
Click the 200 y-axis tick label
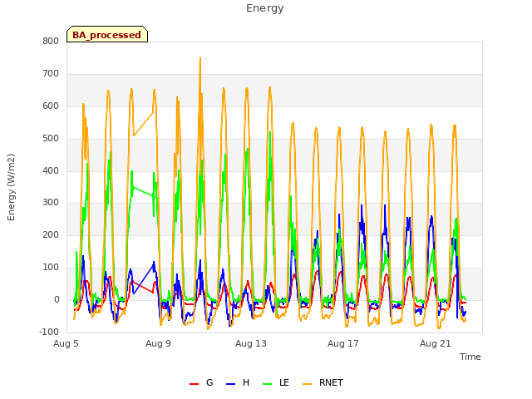coord(51,234)
